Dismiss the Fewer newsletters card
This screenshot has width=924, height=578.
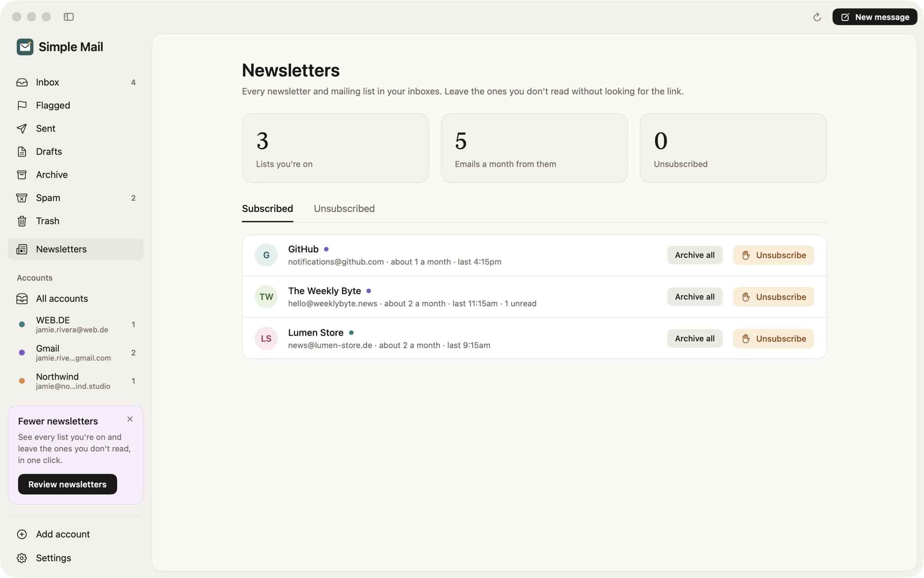point(130,419)
